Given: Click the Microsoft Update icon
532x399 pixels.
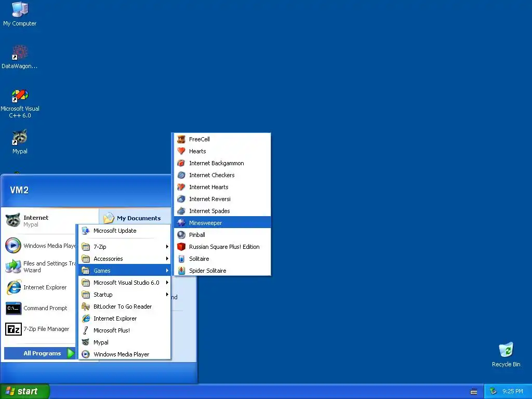Looking at the screenshot, I should click(86, 231).
